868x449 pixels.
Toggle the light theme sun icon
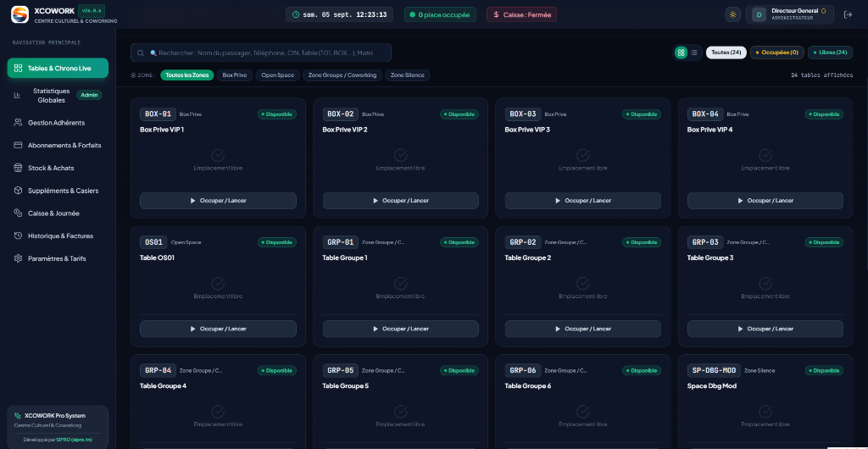click(x=733, y=15)
